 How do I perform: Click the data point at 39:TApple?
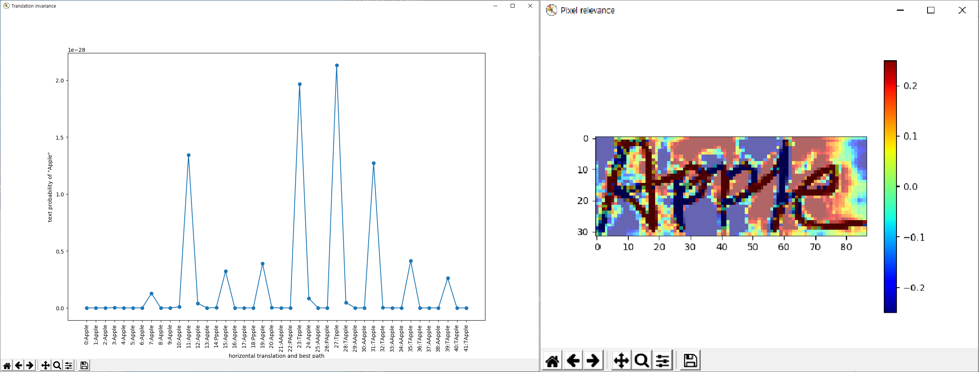pos(448,278)
